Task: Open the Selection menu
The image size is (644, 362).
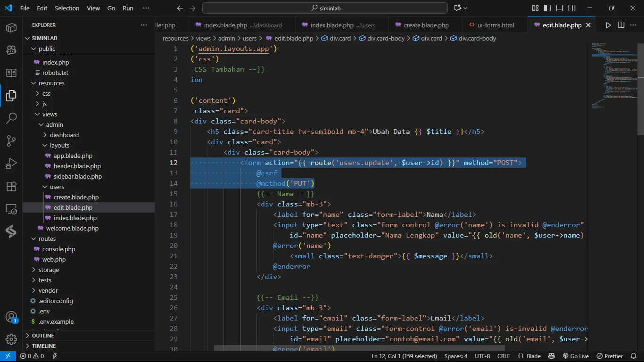Action: [67, 8]
